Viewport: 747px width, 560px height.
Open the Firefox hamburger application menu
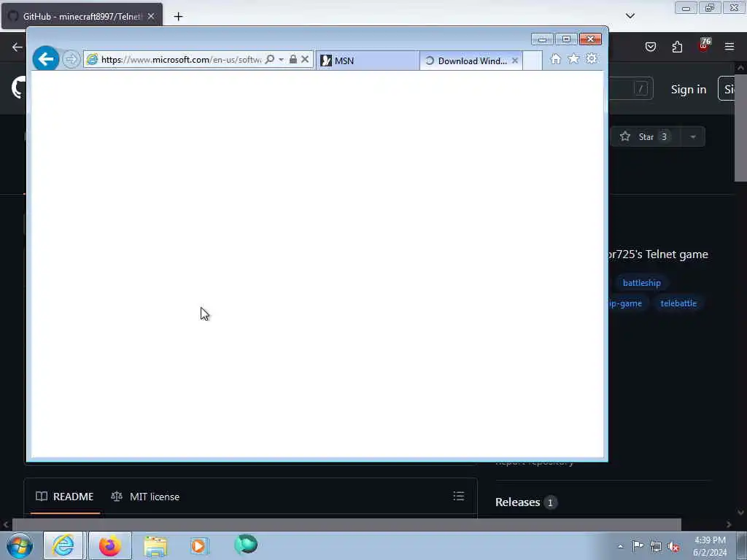[x=729, y=47]
